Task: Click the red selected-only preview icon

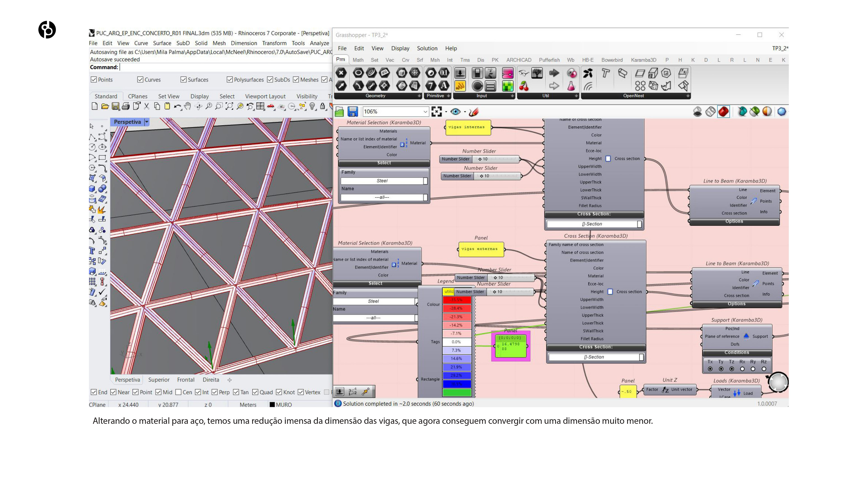Action: 723,111
